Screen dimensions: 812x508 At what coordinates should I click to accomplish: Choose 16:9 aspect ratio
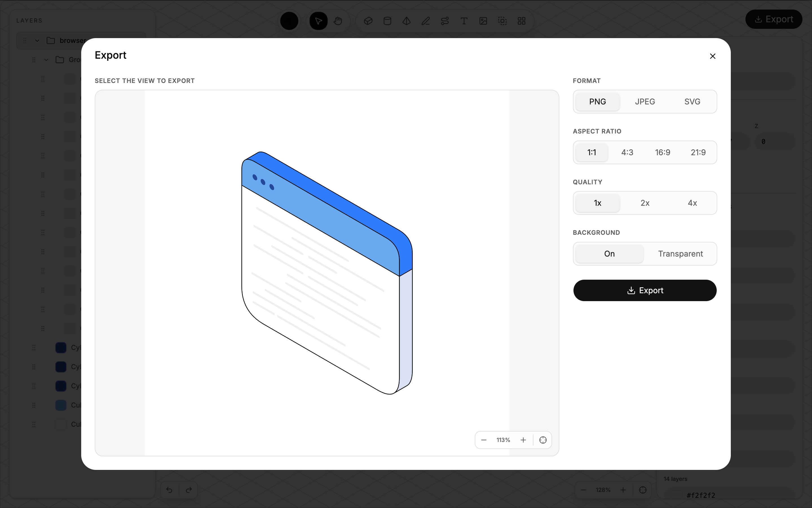click(663, 152)
